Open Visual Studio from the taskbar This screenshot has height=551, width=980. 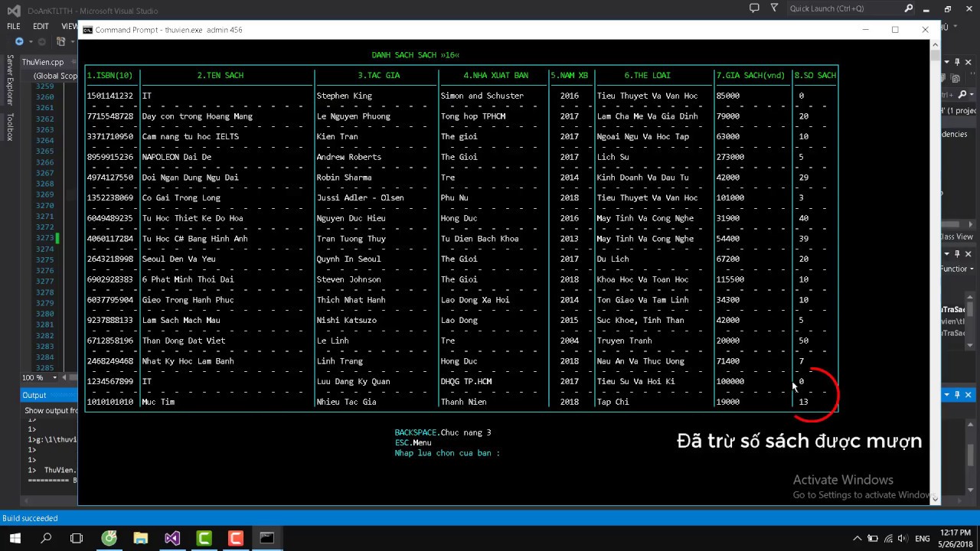pos(172,538)
